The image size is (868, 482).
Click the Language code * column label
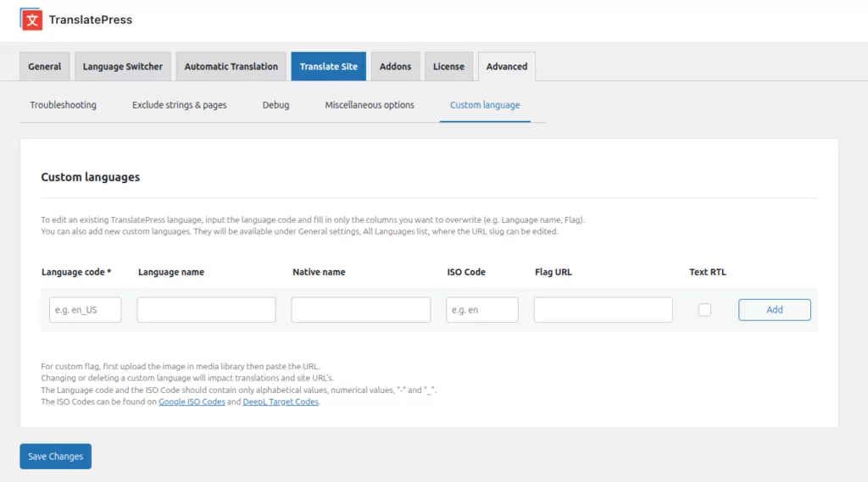pyautogui.click(x=76, y=272)
